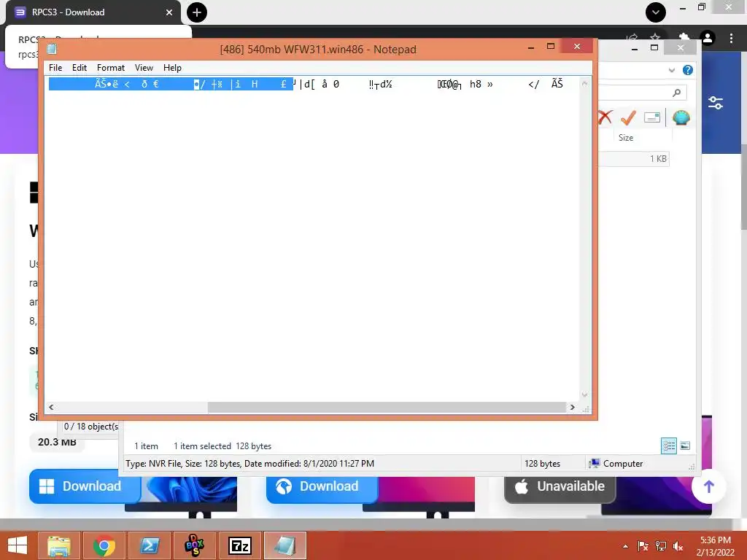This screenshot has width=747, height=560.
Task: Close the RPCS3 - Download tab
Action: [x=169, y=12]
